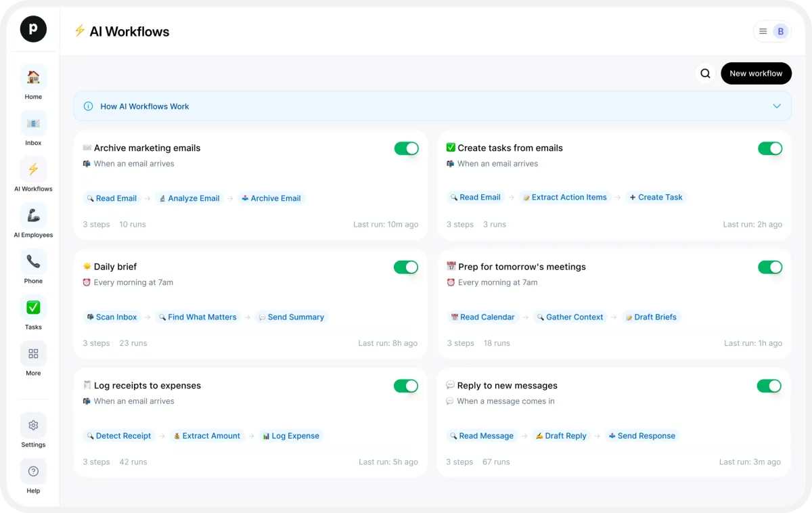Viewport: 812px width, 513px height.
Task: Click the Create Task step chip
Action: pos(656,198)
